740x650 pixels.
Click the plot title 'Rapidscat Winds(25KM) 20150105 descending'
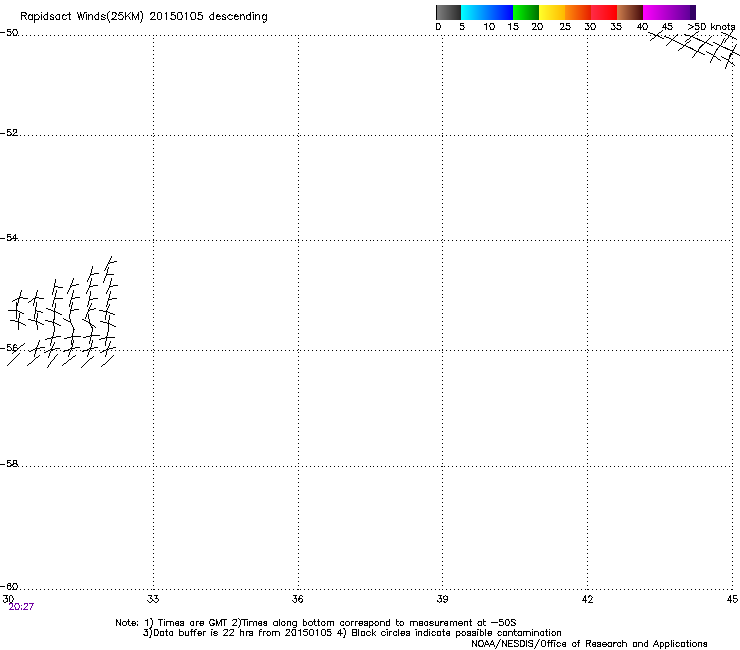pos(143,17)
